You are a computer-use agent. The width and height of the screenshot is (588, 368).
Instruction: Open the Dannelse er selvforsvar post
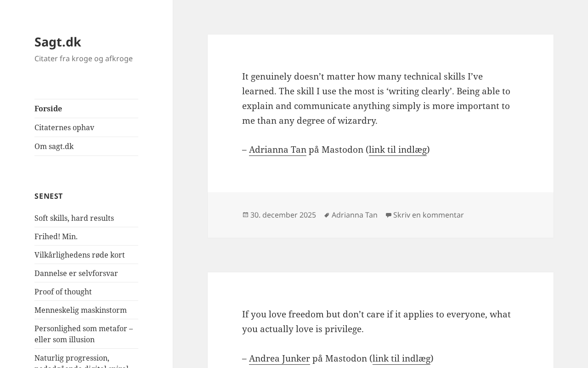(76, 273)
